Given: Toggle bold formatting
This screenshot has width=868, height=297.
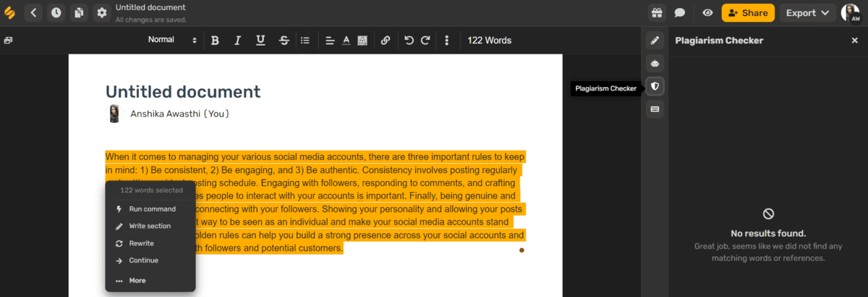Looking at the screenshot, I should click(215, 41).
